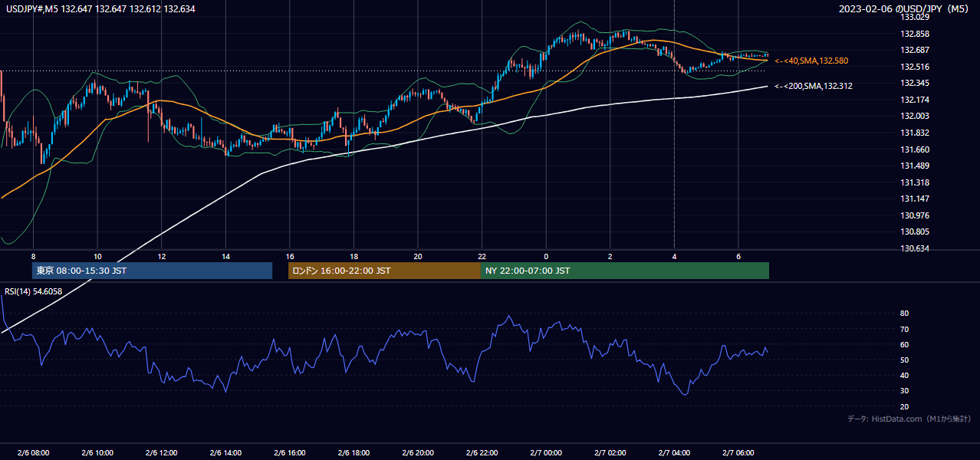
Task: Click price axis value 132.516
Action: click(x=916, y=67)
